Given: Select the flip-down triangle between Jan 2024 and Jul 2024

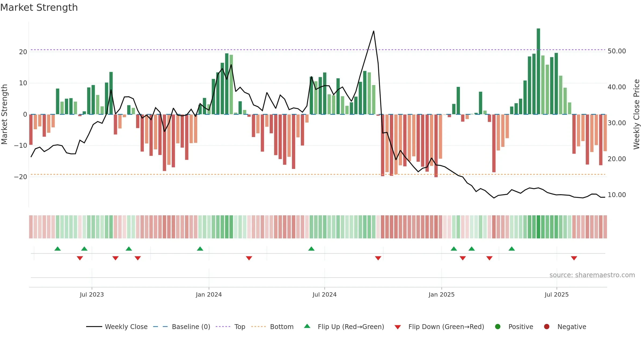Looking at the screenshot, I should click(x=249, y=258).
